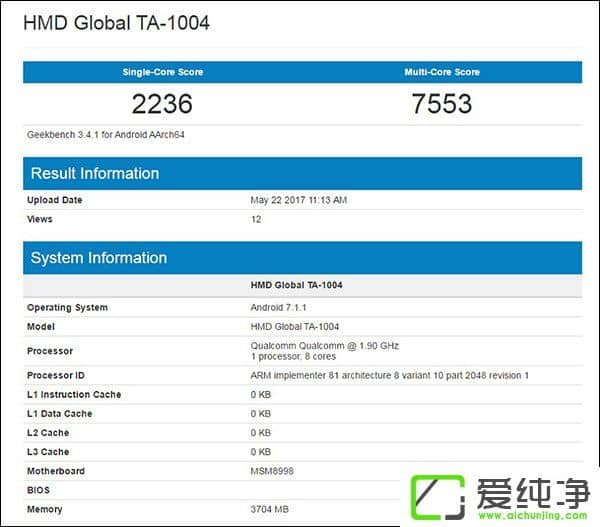This screenshot has width=600, height=527.
Task: Click the Operating System label
Action: [x=67, y=307]
